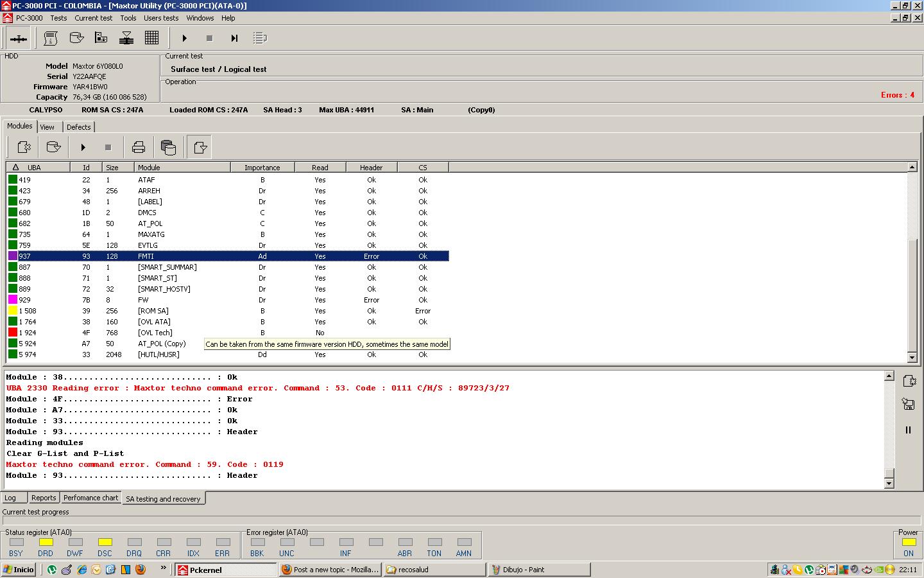Click the printer icon in Modules toolbar
Image resolution: width=924 pixels, height=578 pixels.
(138, 147)
